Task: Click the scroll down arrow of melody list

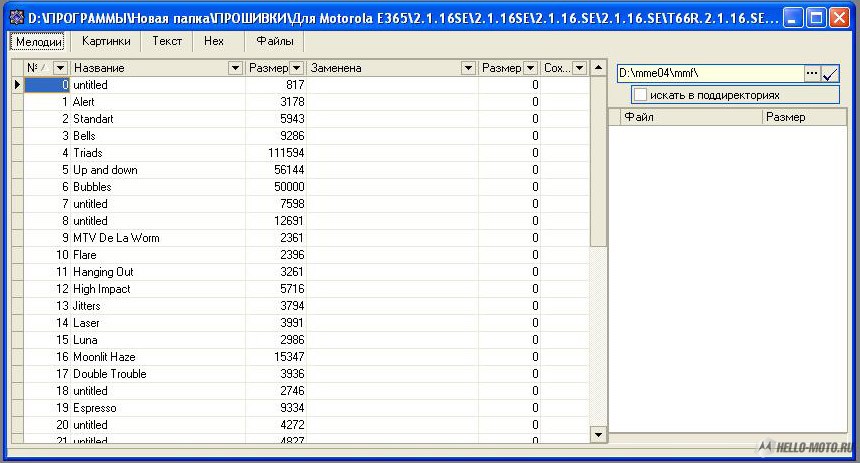Action: (x=598, y=435)
